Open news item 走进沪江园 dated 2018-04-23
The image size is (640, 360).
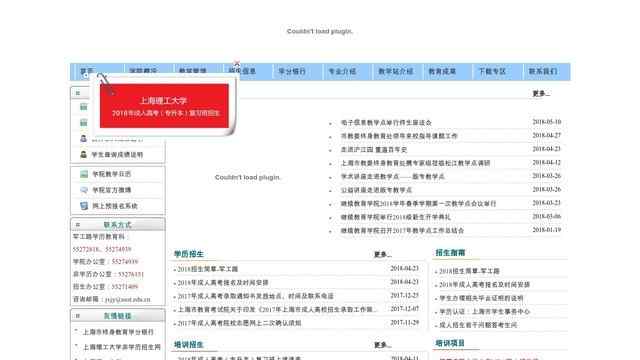click(x=374, y=149)
